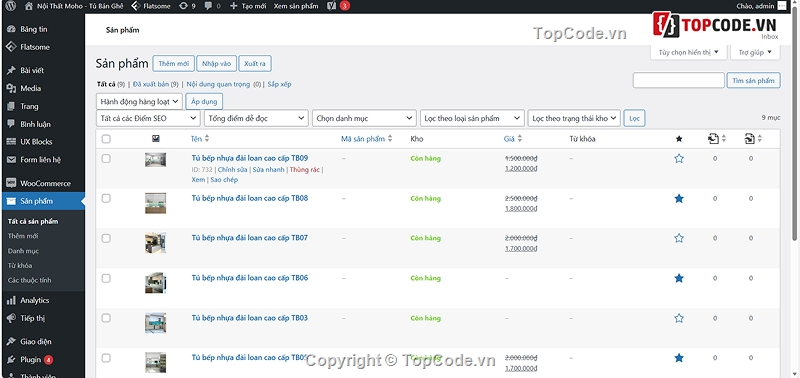Click Nhập vào import button
The image size is (800, 378).
216,64
